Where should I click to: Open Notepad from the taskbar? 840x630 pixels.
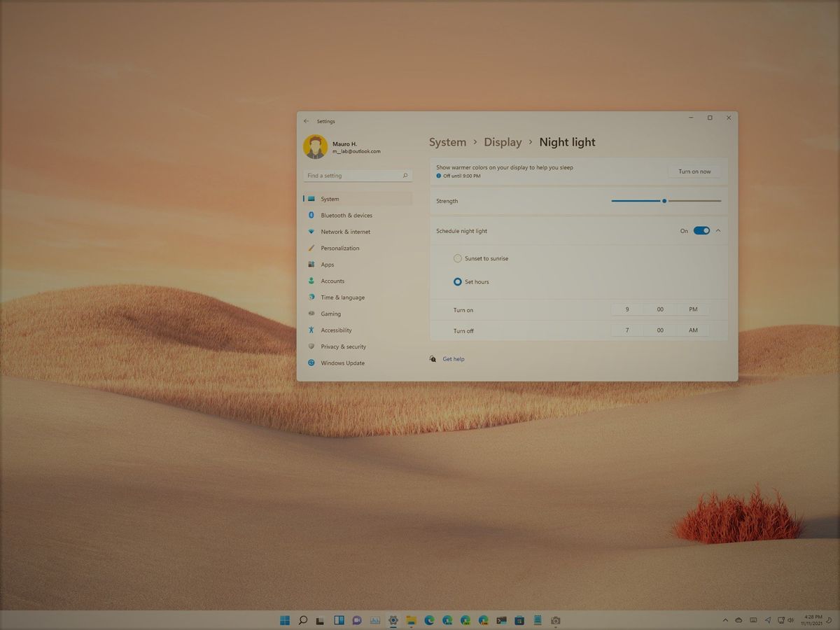click(x=538, y=620)
